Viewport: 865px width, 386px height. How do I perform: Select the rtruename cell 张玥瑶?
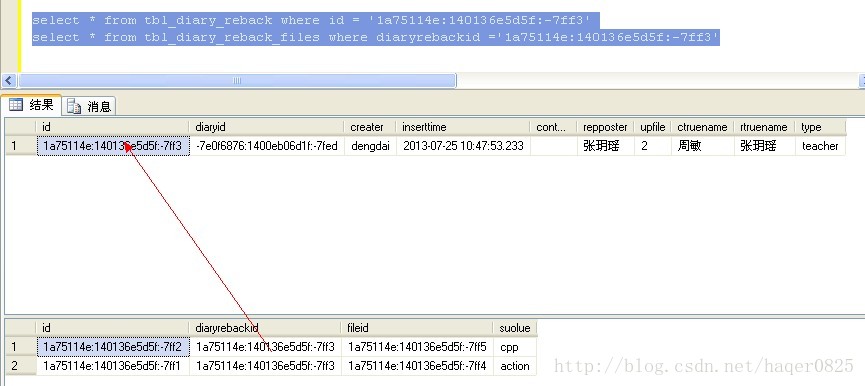coord(765,146)
